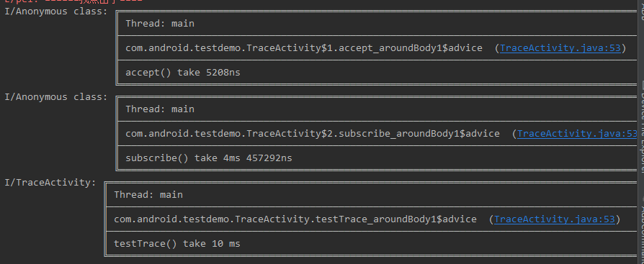Select the "subscribe() take 4ms 457292ns" log line
Screen dimensions: 644x264
209,158
